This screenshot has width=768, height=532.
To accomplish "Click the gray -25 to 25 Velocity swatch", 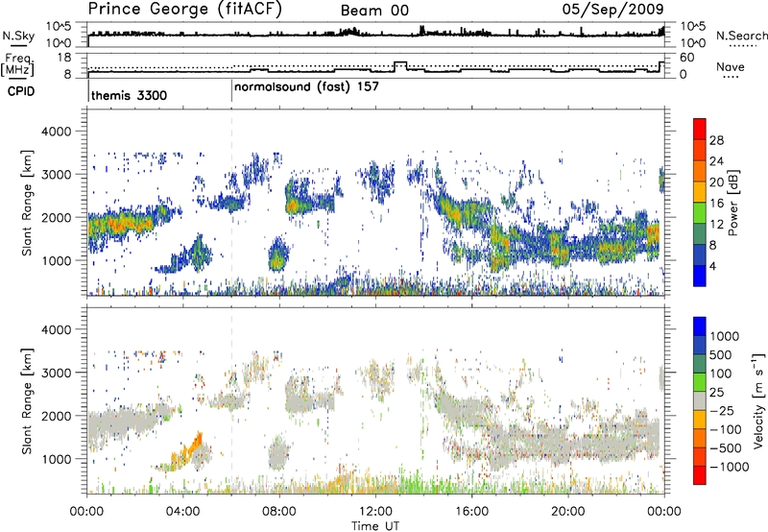I will pos(700,401).
